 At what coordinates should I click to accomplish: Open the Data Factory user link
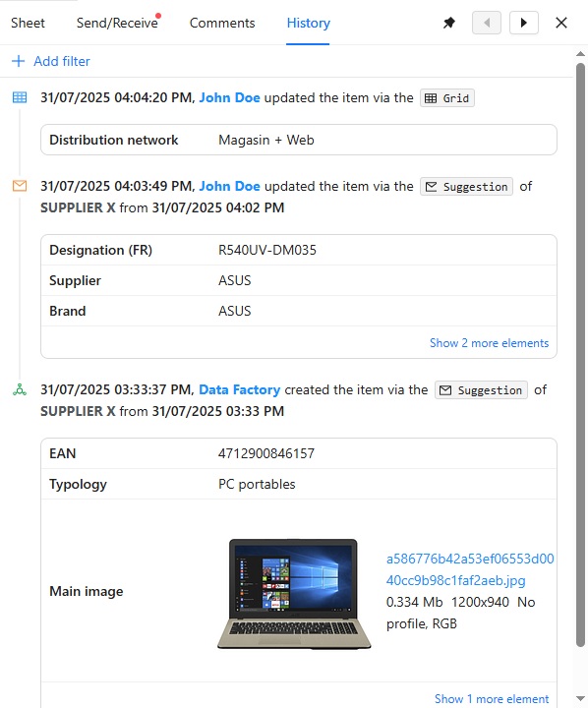point(239,389)
